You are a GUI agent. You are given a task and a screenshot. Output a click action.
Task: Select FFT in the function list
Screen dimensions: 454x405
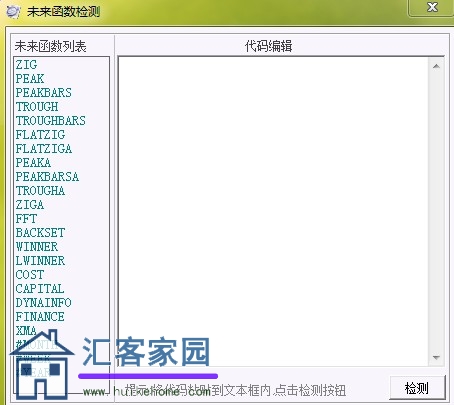pos(26,218)
